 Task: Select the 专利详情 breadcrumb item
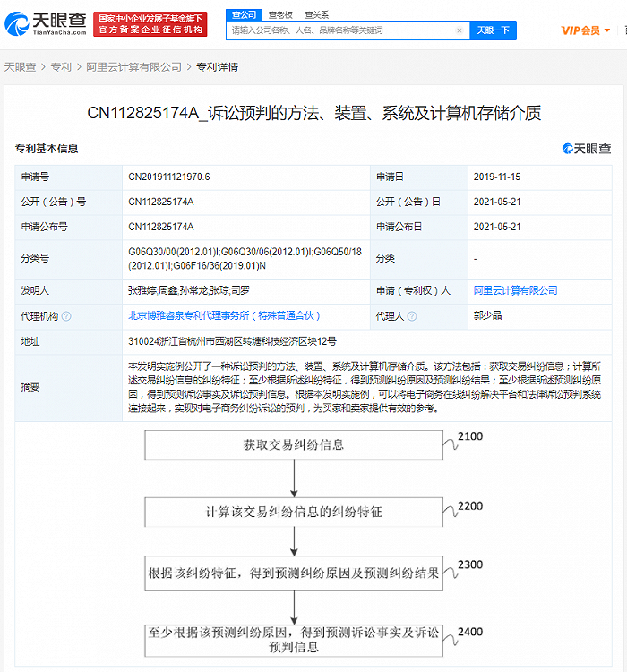[217, 67]
